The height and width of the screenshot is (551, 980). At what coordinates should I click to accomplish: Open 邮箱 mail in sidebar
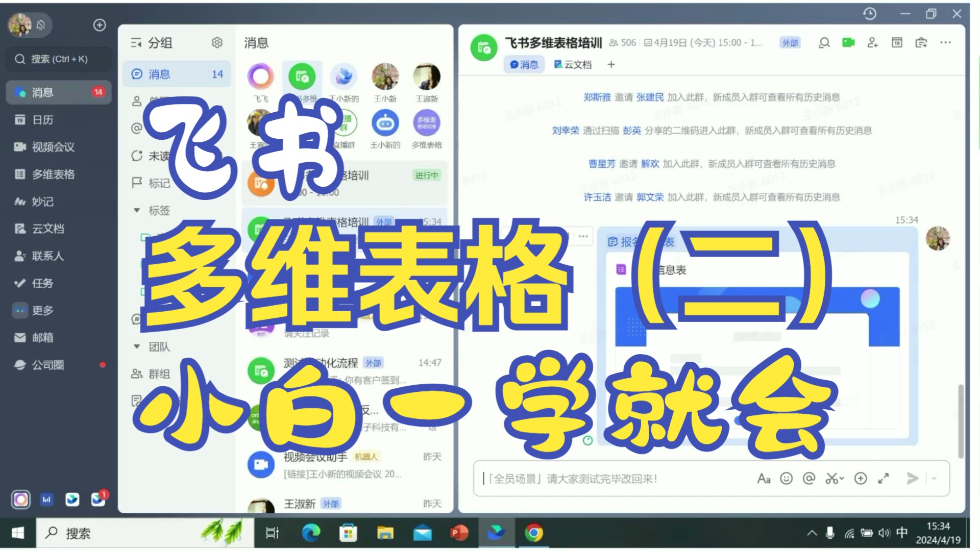pyautogui.click(x=59, y=338)
